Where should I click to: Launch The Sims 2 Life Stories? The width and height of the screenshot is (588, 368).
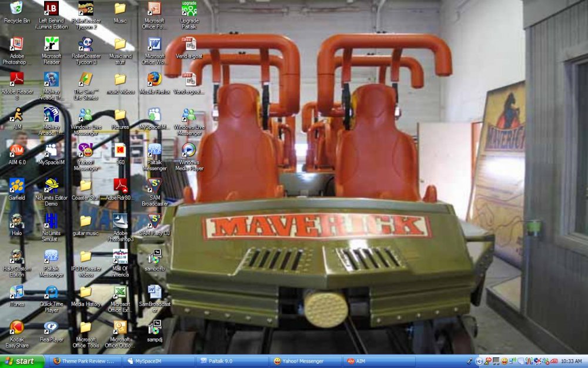click(85, 82)
